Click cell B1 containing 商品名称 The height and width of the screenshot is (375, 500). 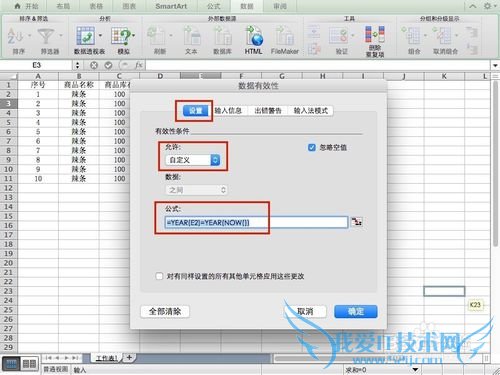point(79,85)
